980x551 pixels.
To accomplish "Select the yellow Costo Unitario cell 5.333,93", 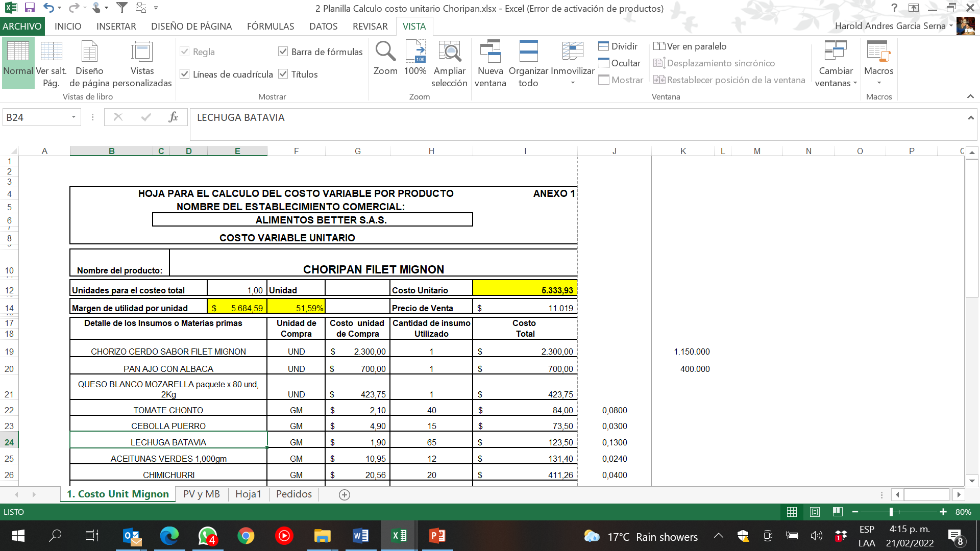I will pyautogui.click(x=525, y=288).
